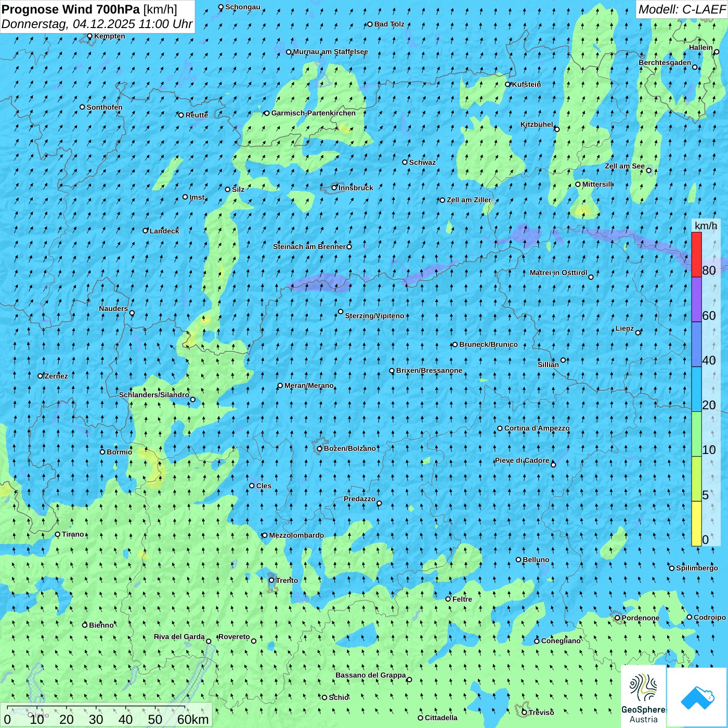Click the Lienz city label
The image size is (728, 728).
point(625,328)
